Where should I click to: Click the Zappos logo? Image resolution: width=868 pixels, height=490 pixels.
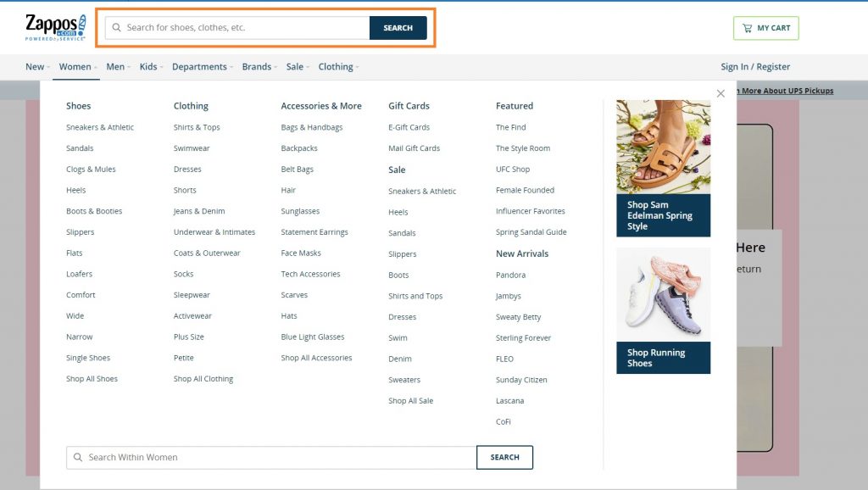[x=55, y=27]
